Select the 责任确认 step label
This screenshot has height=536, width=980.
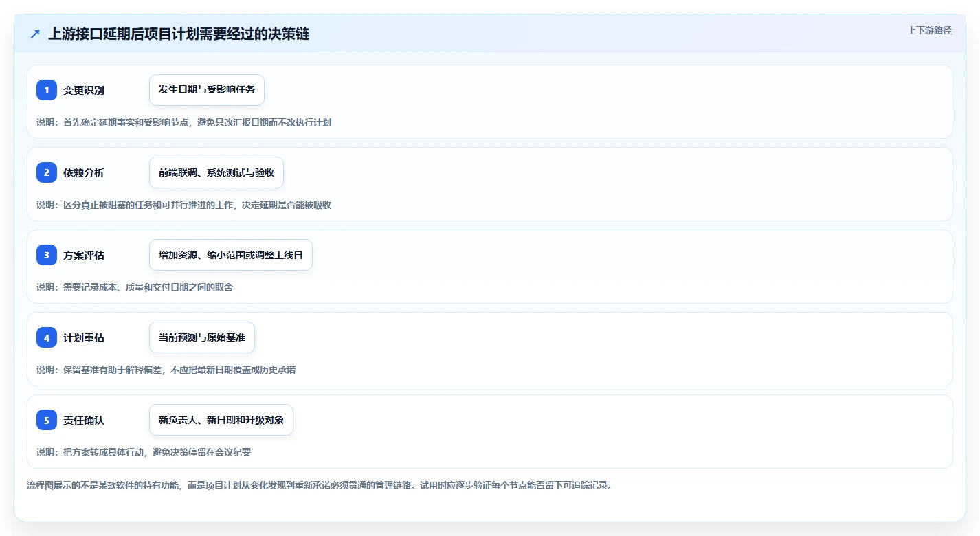(84, 420)
